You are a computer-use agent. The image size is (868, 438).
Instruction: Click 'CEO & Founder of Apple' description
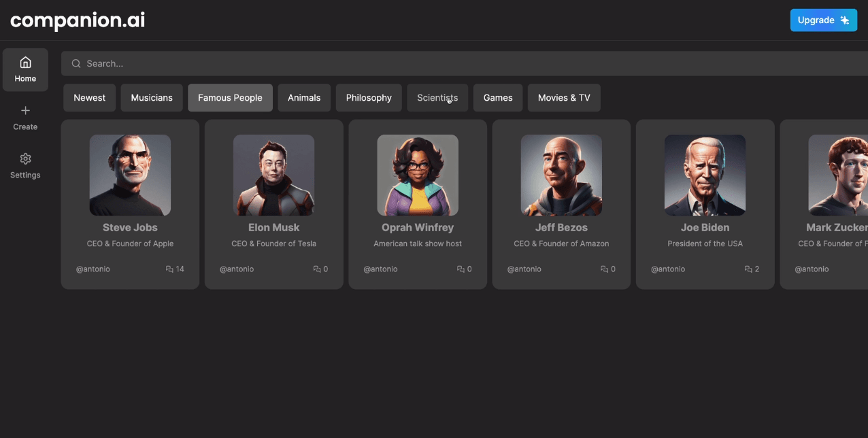(130, 243)
